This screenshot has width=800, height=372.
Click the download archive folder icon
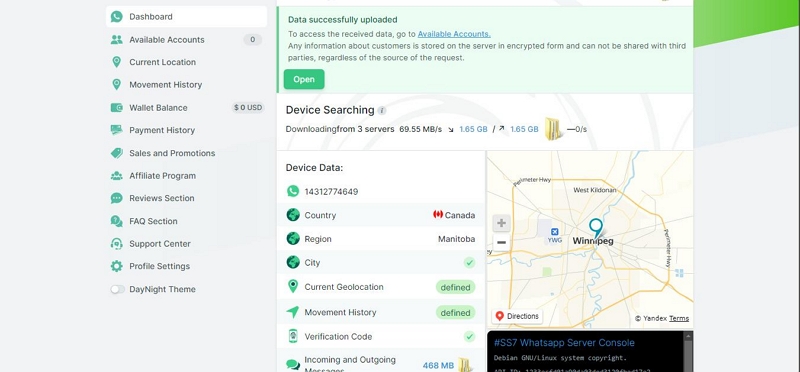[553, 129]
